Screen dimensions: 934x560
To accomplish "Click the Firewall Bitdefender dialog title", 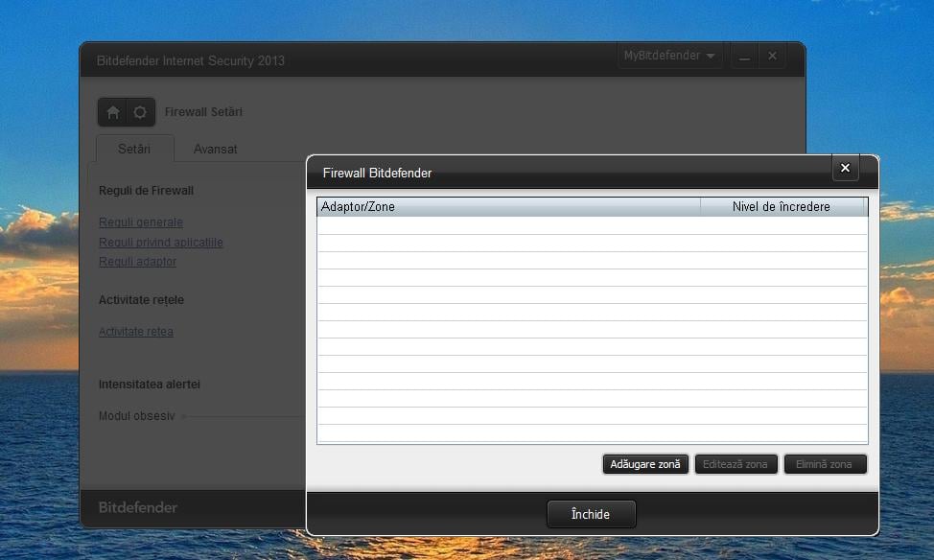I will tap(377, 174).
